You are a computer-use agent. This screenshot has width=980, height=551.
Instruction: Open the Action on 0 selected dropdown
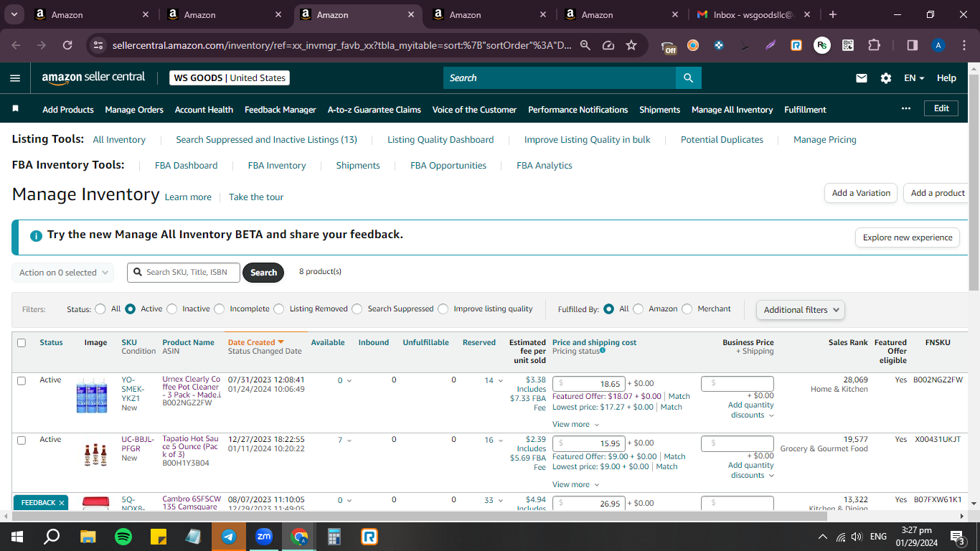[x=63, y=273]
